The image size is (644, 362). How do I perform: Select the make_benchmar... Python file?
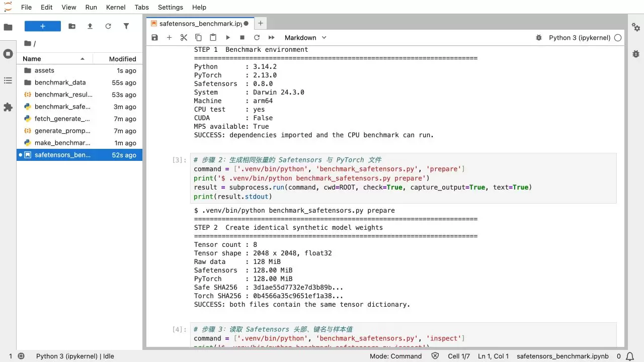point(79,143)
